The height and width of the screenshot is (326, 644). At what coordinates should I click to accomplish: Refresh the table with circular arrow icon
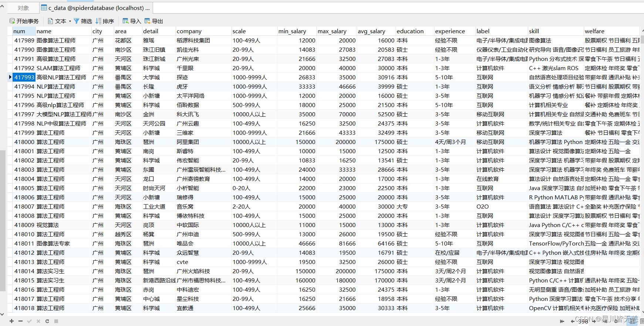click(47, 321)
